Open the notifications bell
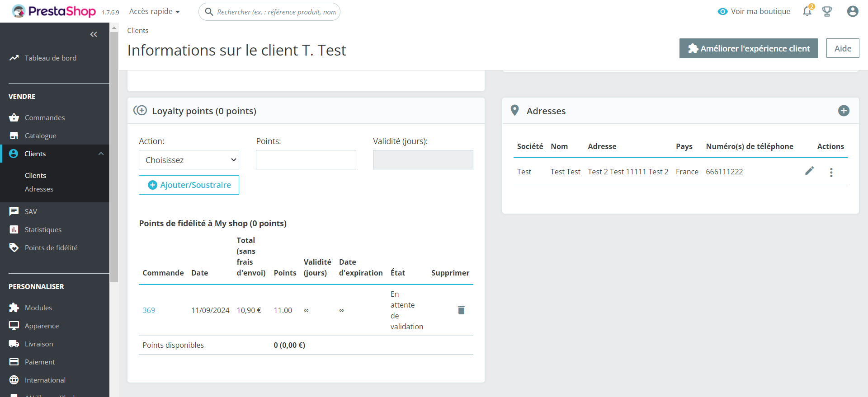 click(x=807, y=11)
